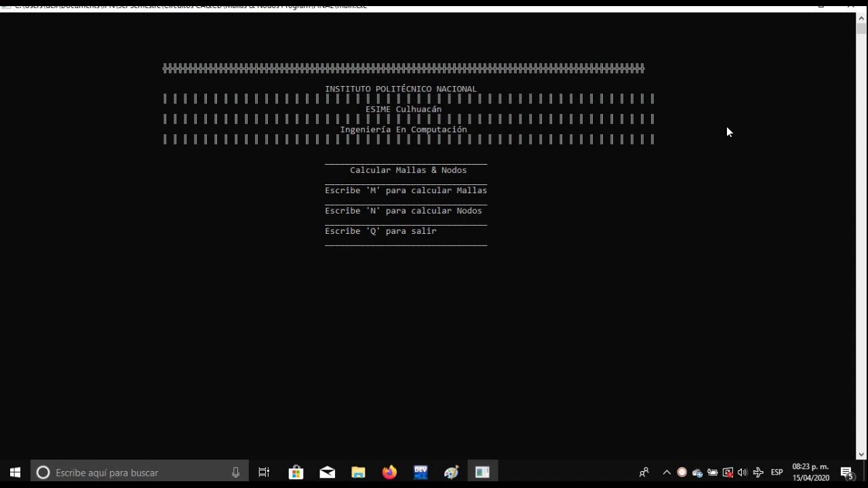Image resolution: width=868 pixels, height=488 pixels.
Task: Open File Explorer from the taskbar
Action: pyautogui.click(x=358, y=472)
